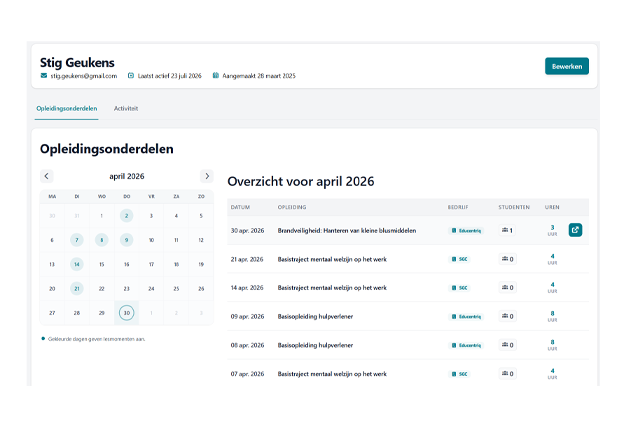Go to next month in calendar
The width and height of the screenshot is (635, 422).
tap(207, 176)
